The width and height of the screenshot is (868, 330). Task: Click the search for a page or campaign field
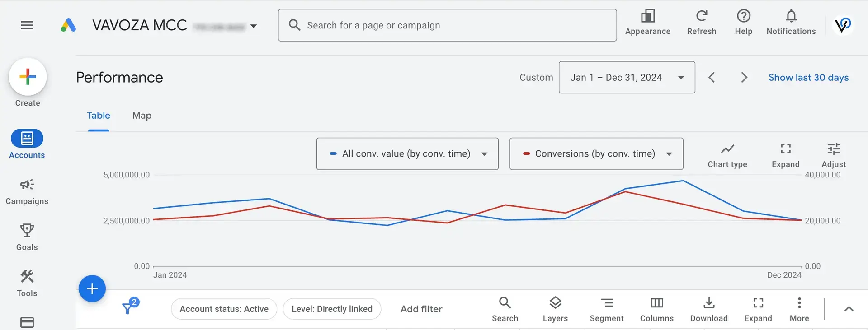pyautogui.click(x=447, y=26)
